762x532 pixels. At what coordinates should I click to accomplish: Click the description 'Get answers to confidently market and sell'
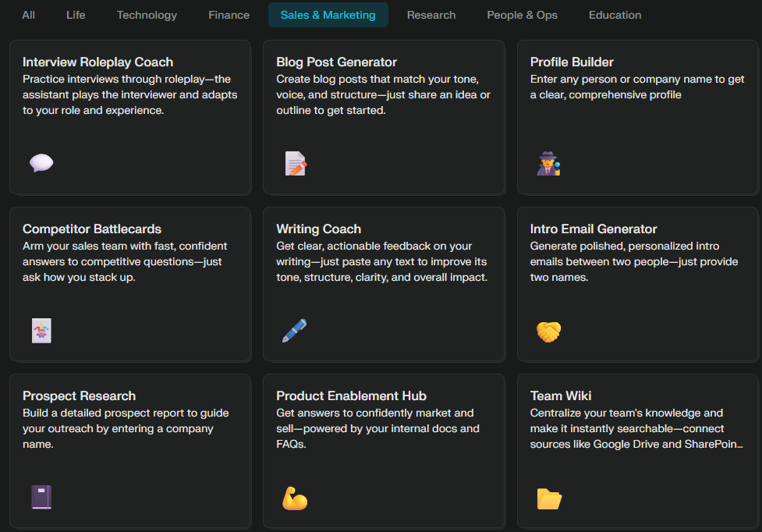coord(378,428)
